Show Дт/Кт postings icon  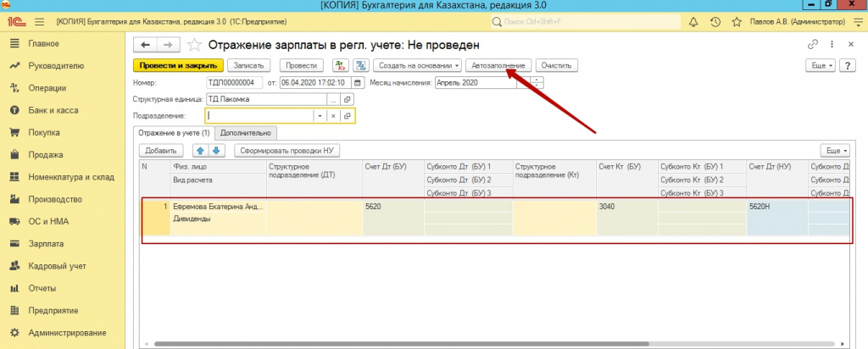[x=341, y=65]
